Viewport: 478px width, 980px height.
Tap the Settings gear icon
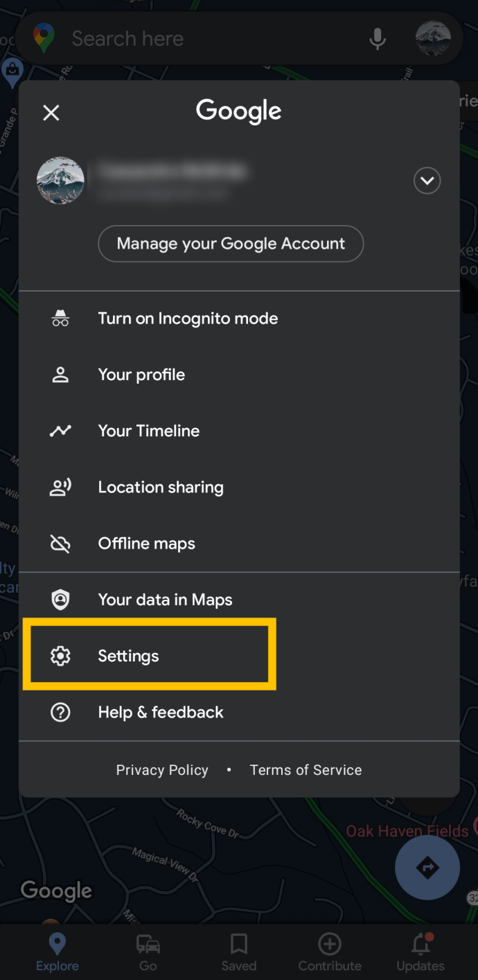(60, 656)
